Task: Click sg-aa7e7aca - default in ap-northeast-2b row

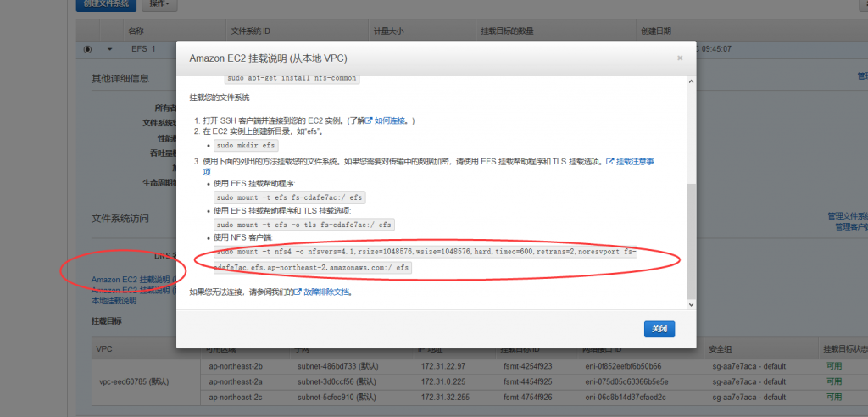Action: tap(749, 366)
